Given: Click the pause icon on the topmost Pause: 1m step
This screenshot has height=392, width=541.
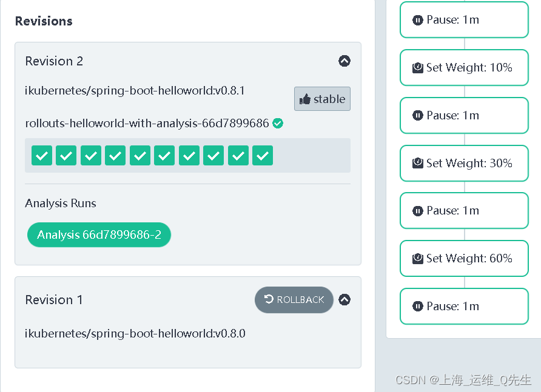Looking at the screenshot, I should tap(418, 20).
